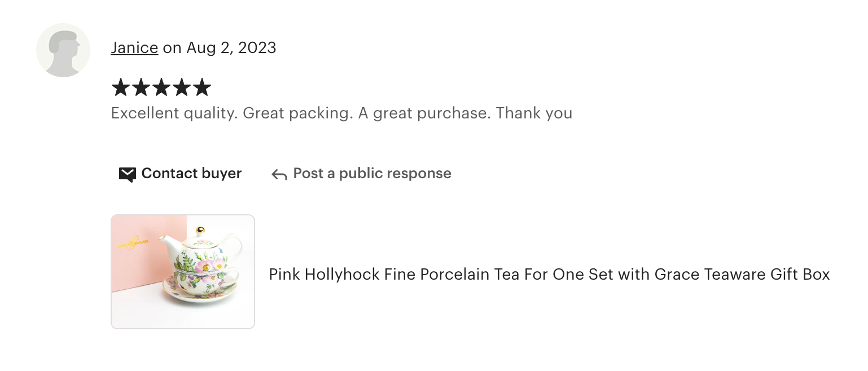Click Janice's gray profile avatar
This screenshot has width=868, height=371.
click(63, 50)
